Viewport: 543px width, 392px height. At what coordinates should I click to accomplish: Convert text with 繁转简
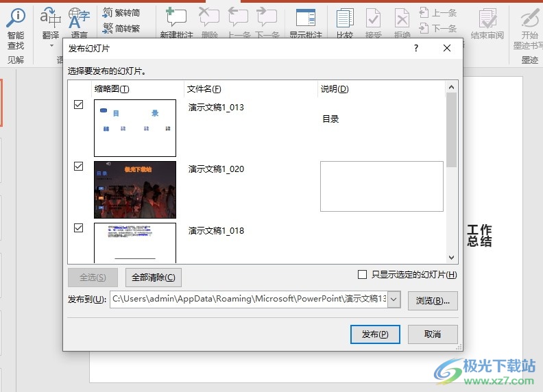121,13
